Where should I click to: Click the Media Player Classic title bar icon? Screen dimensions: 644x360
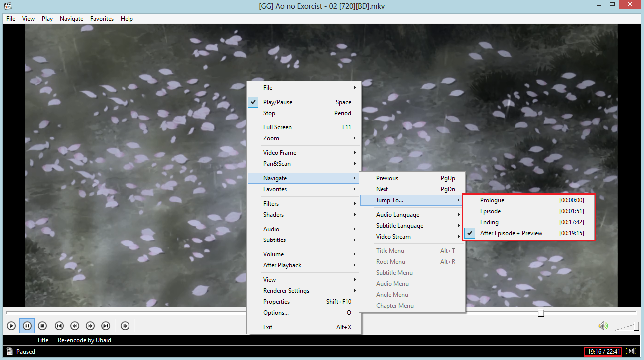7,6
